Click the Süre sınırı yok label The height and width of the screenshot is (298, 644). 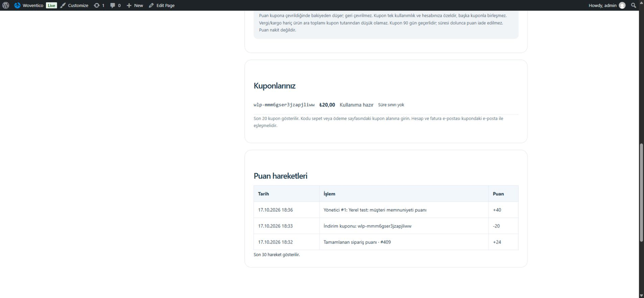(391, 105)
